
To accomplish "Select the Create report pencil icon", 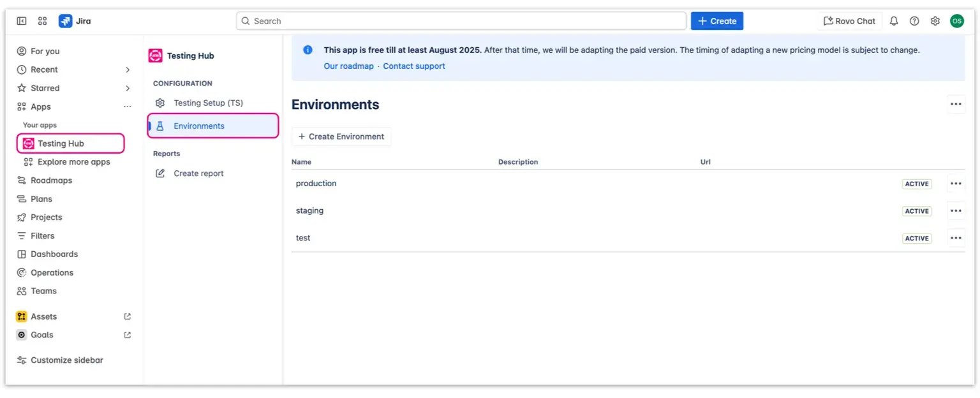I will [x=161, y=173].
